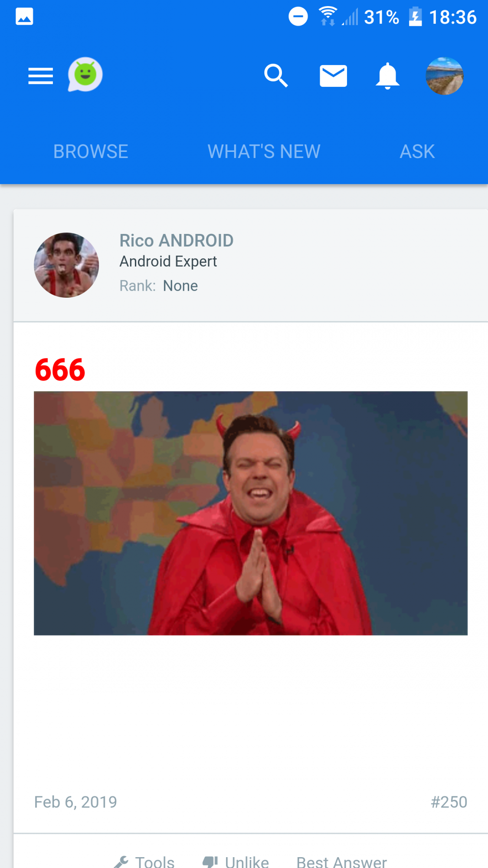Tap the picture notification icon in status bar
The width and height of the screenshot is (488, 868).
[x=24, y=17]
